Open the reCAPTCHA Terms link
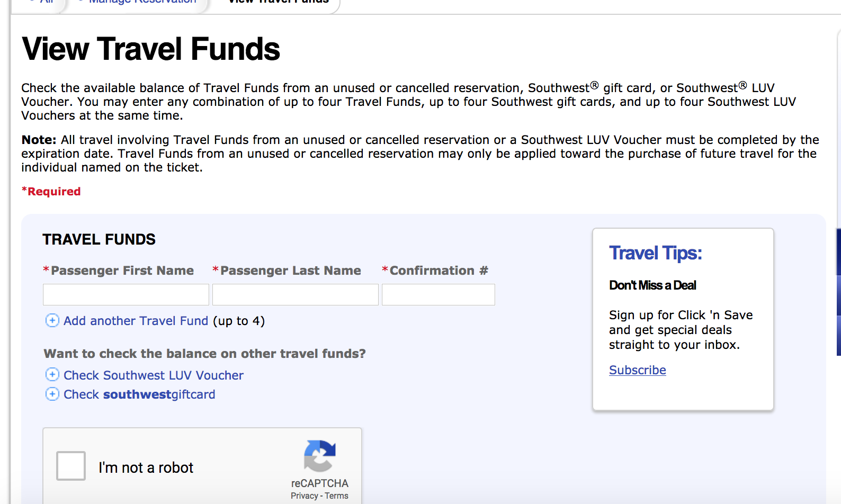The width and height of the screenshot is (841, 504). (x=336, y=496)
